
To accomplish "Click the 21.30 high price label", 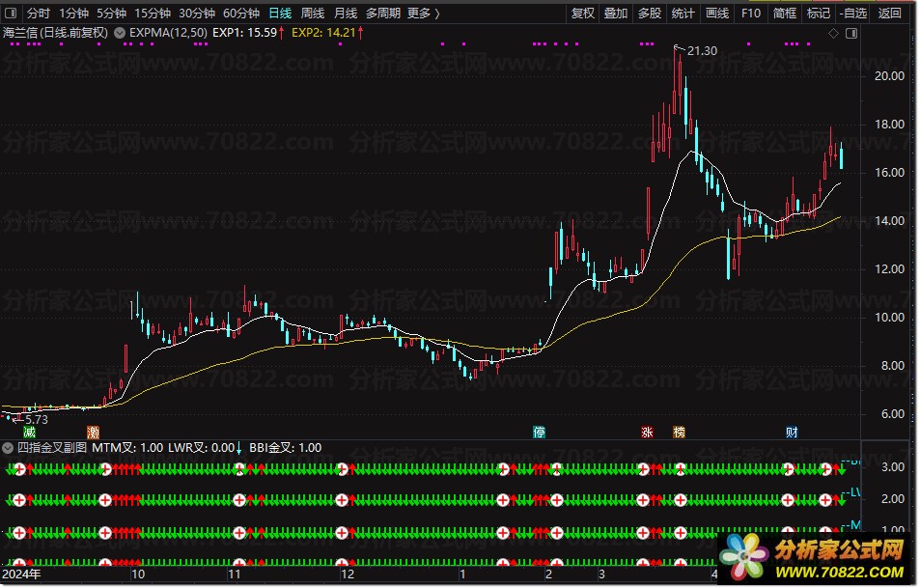I will coord(702,51).
